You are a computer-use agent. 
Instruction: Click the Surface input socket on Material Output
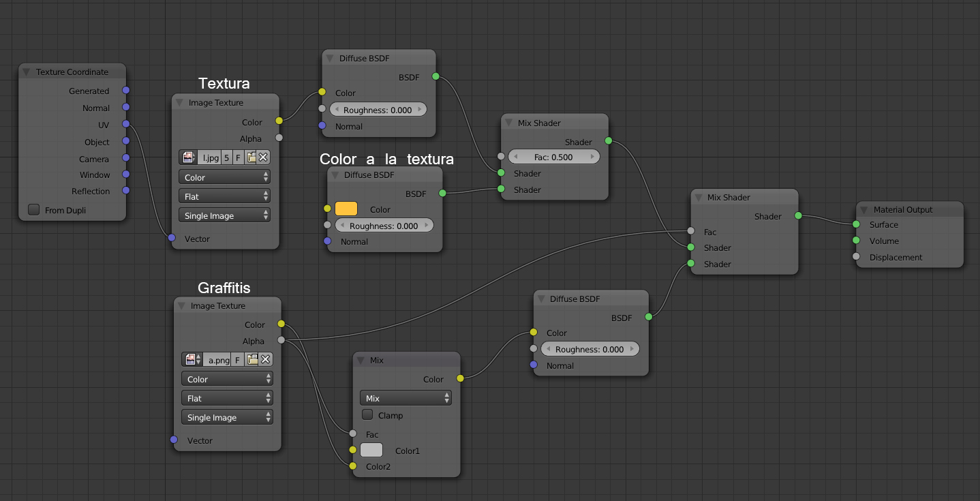(x=856, y=224)
